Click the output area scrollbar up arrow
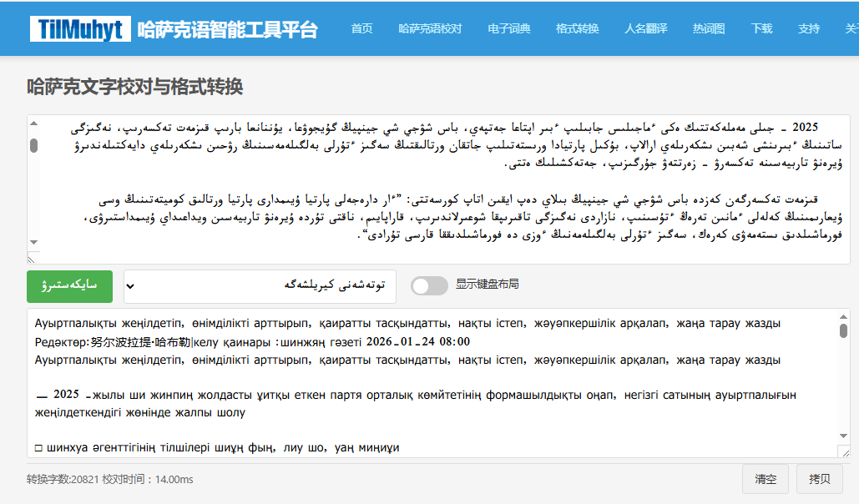 pyautogui.click(x=843, y=317)
